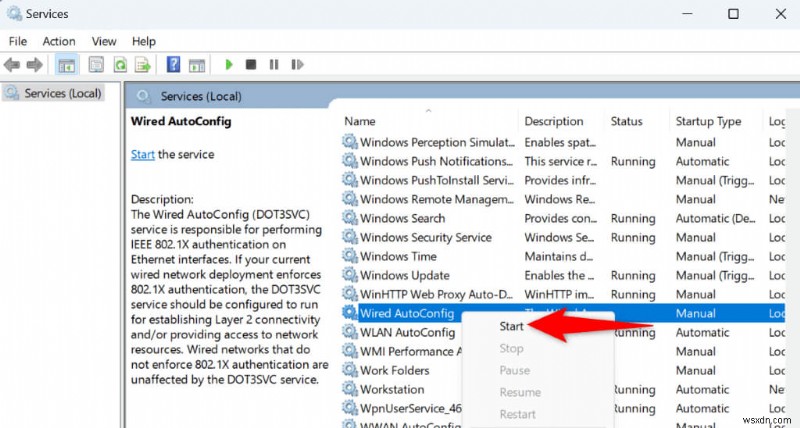Viewport: 800px width, 428px height.
Task: Click gear icon of Windows Security Service row
Action: click(349, 237)
